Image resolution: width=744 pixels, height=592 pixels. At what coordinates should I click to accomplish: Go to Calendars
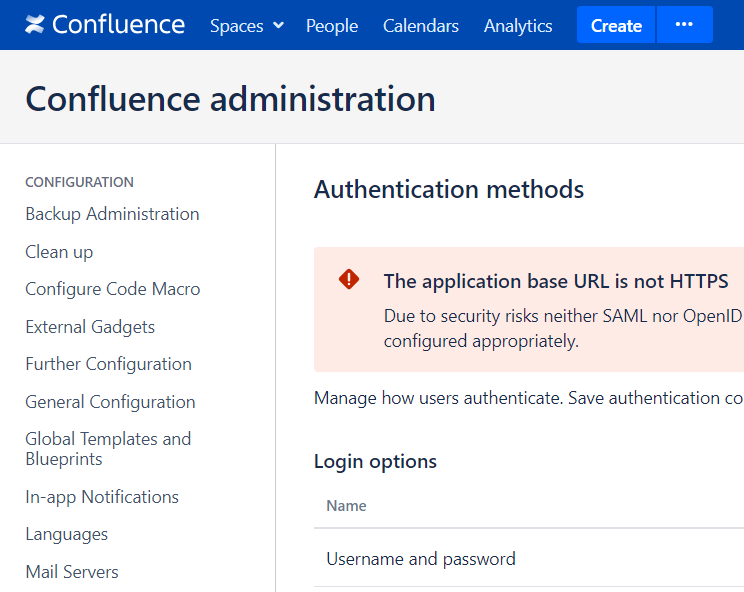point(420,26)
